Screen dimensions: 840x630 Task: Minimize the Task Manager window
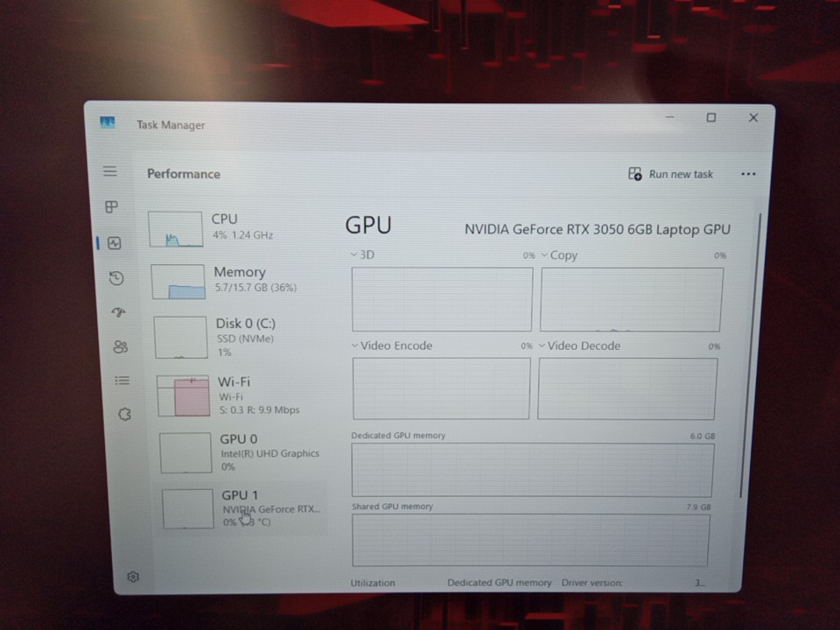[669, 116]
